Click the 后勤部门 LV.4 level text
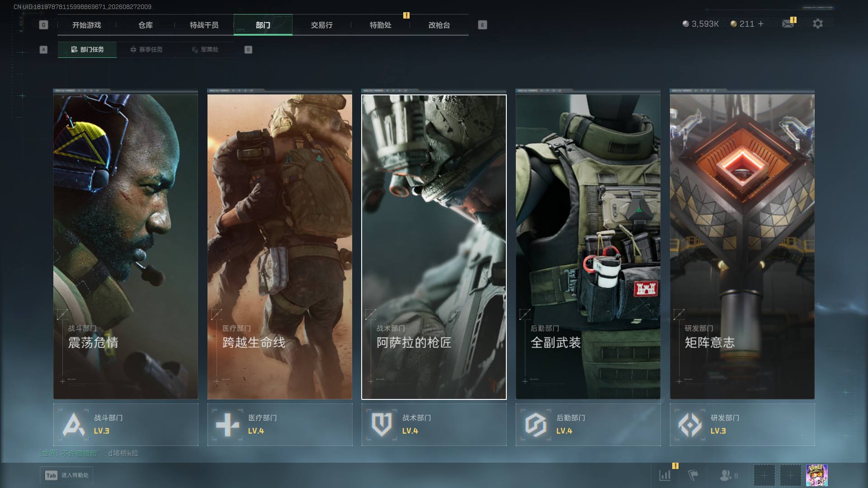Screen dimensions: 868x488 point(564,431)
